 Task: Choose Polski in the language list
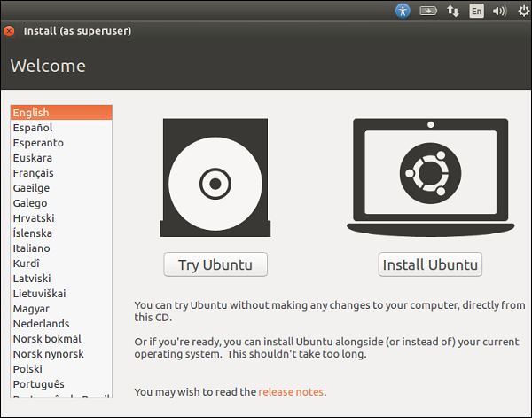(28, 369)
